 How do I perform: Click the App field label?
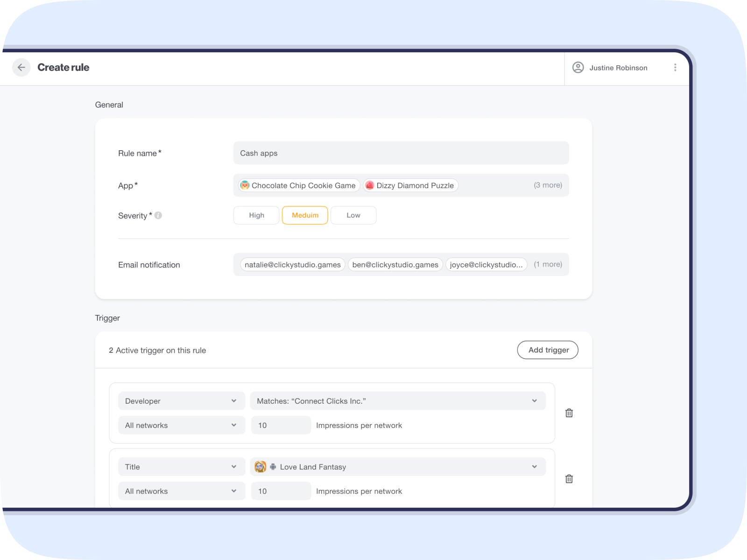[128, 186]
